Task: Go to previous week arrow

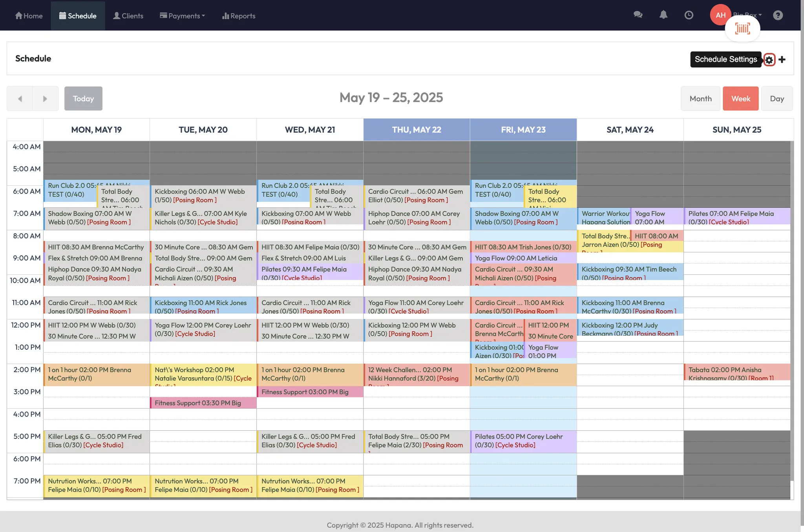Action: tap(20, 99)
